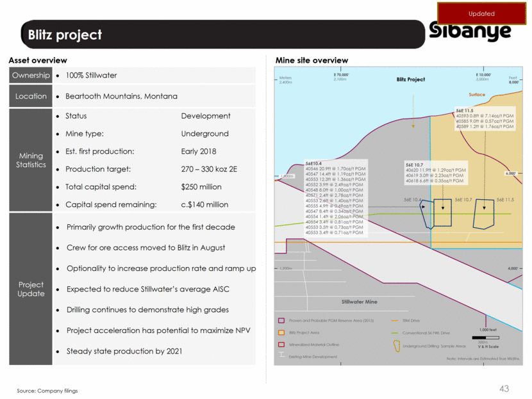The height and width of the screenshot is (399, 532).
Task: Click the Underground Drilling Sample Areas legend outline
Action: point(397,345)
